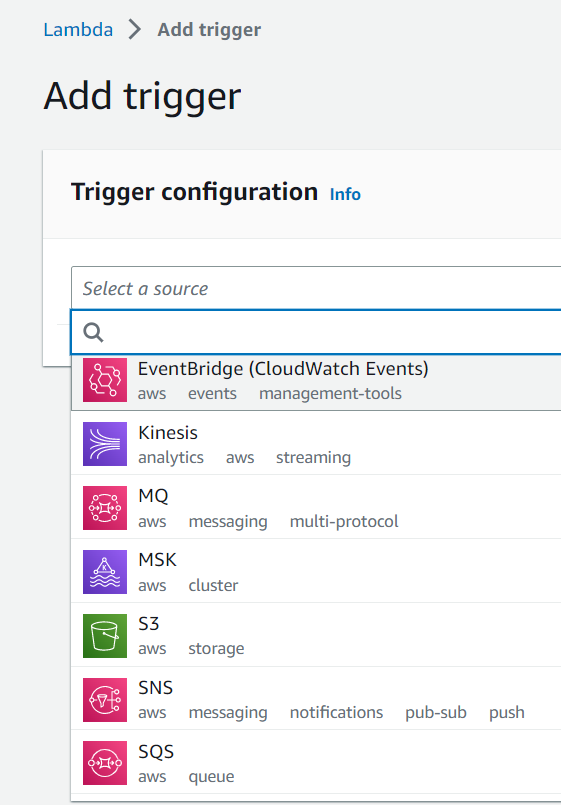The width and height of the screenshot is (561, 805).
Task: Click the Kinesis purple stream icon
Action: click(x=105, y=444)
